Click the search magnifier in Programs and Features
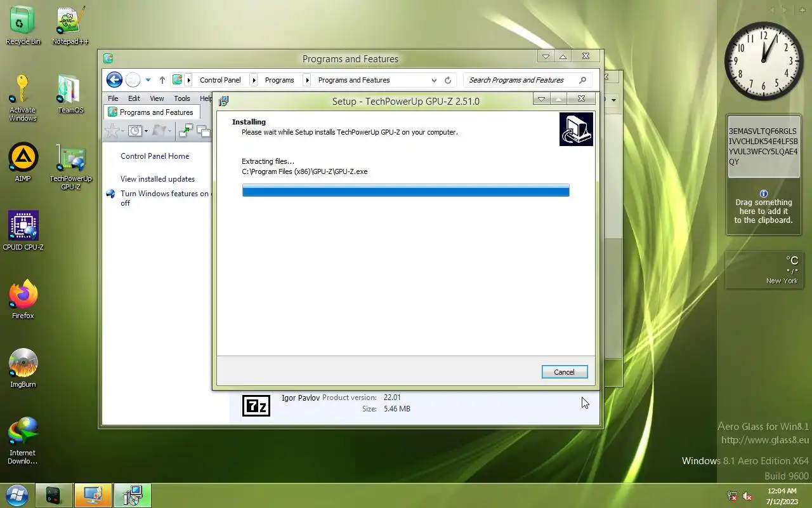 pyautogui.click(x=582, y=80)
